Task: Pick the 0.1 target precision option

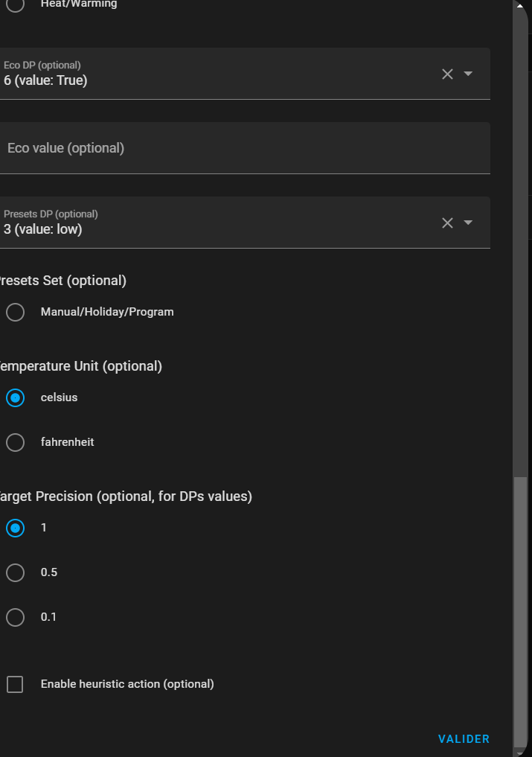Action: (x=15, y=617)
